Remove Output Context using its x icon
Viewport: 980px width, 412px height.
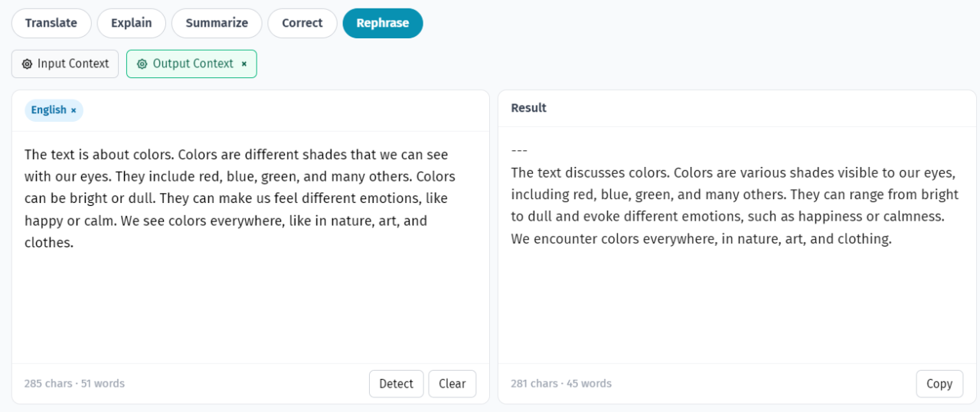(244, 64)
